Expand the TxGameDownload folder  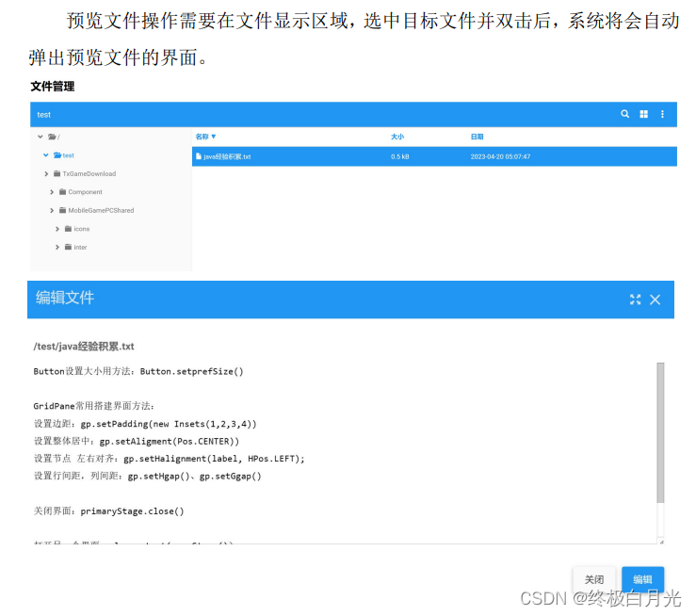(46, 173)
